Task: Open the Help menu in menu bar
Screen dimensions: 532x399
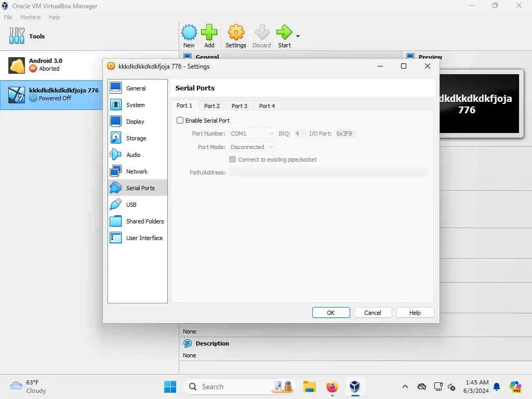Action: pyautogui.click(x=54, y=17)
